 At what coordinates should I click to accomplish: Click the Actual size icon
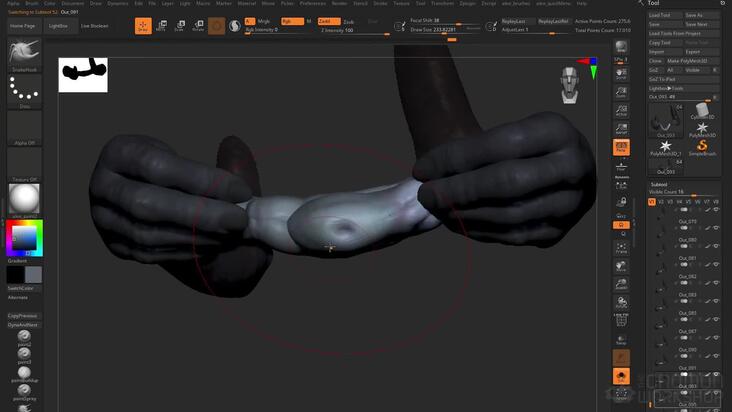[x=621, y=110]
